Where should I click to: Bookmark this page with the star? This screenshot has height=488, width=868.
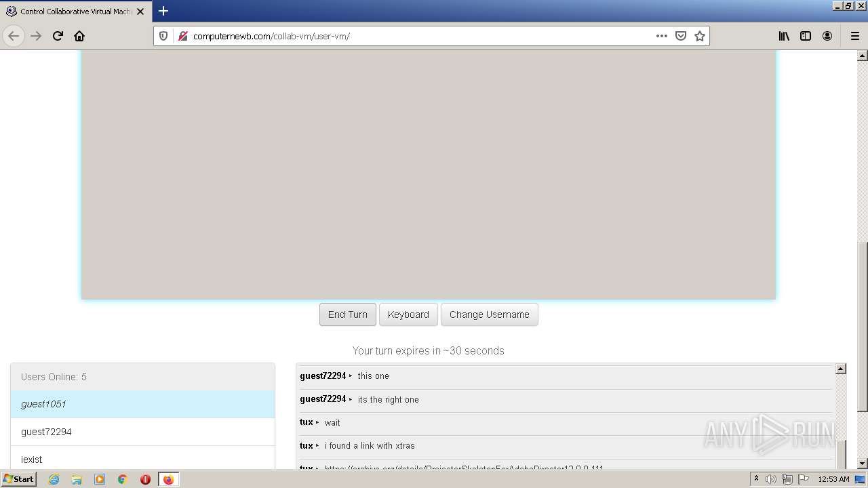click(700, 36)
